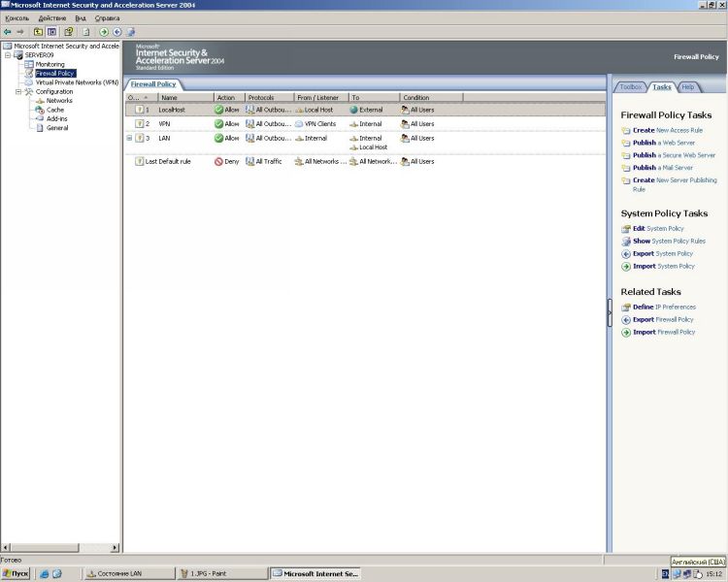Click the Define IP Preferences icon
The image size is (728, 582).
pyautogui.click(x=626, y=307)
